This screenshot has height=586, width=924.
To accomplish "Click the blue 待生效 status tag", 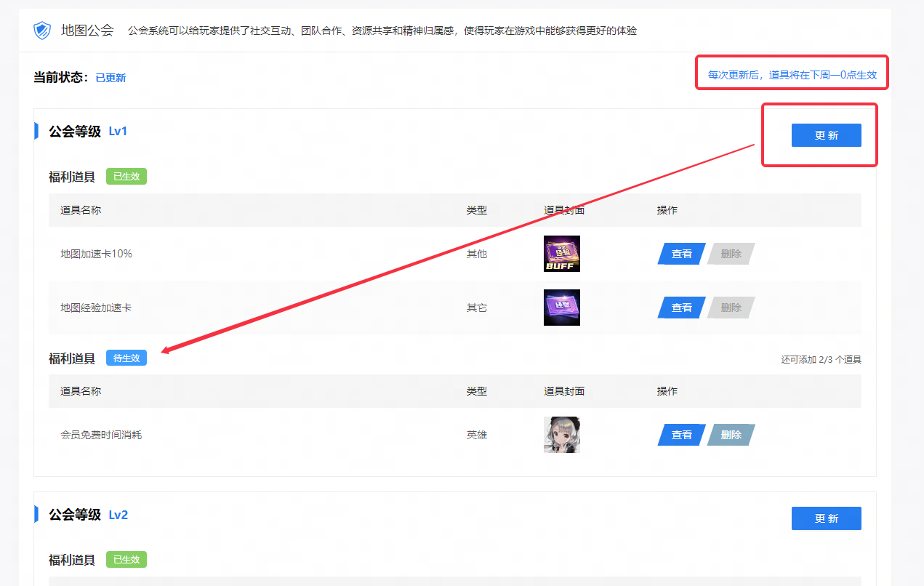I will 126,358.
